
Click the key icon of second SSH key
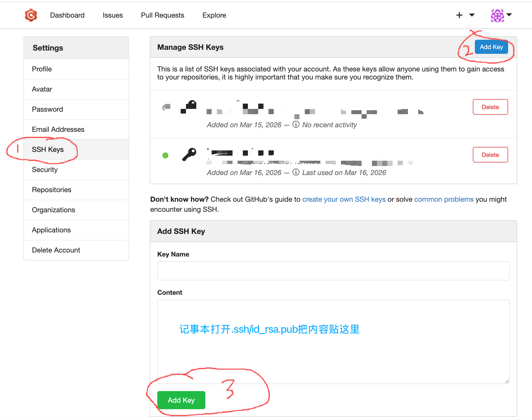[x=189, y=154]
